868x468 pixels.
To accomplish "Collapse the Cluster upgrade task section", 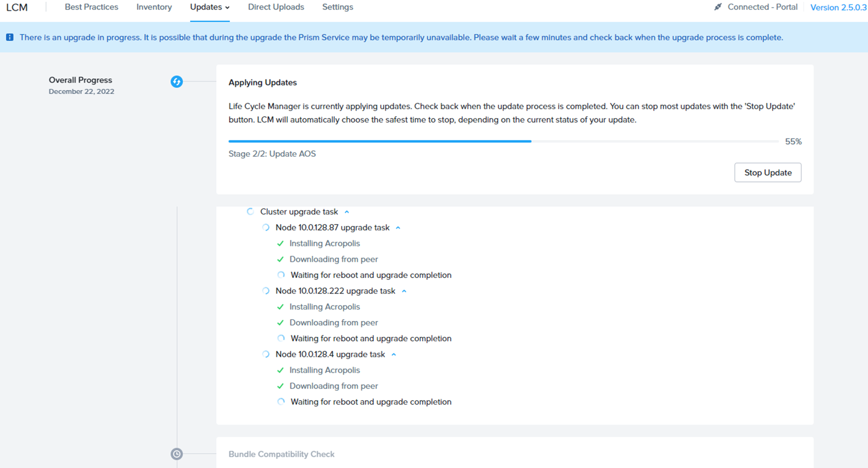I will pyautogui.click(x=347, y=212).
